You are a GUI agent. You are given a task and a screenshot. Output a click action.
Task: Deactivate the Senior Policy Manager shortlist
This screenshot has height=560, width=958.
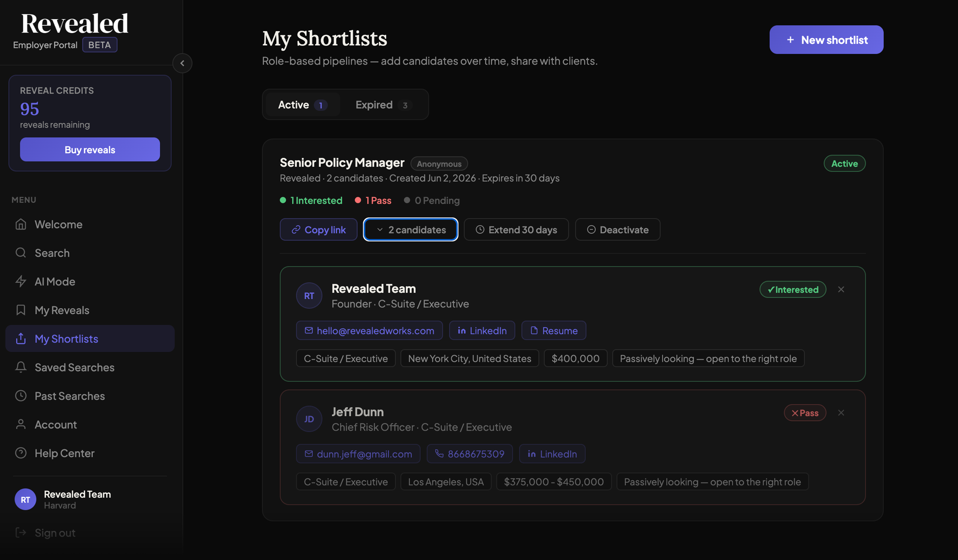pyautogui.click(x=618, y=229)
